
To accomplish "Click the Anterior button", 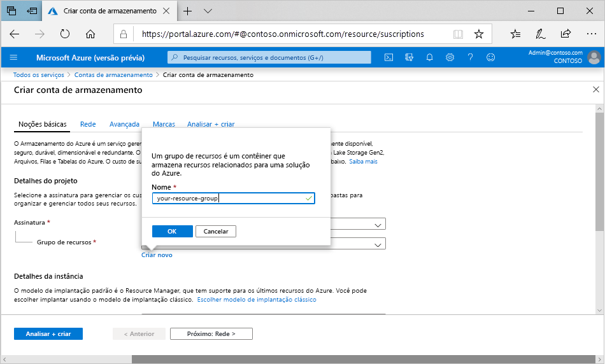I will coord(139,334).
